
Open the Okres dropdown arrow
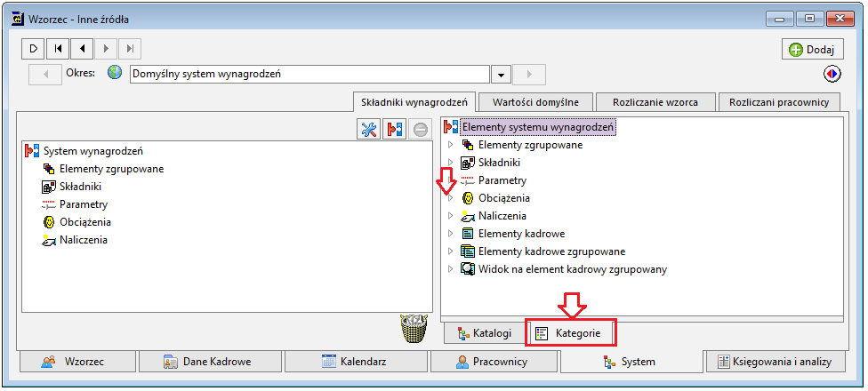tap(501, 74)
